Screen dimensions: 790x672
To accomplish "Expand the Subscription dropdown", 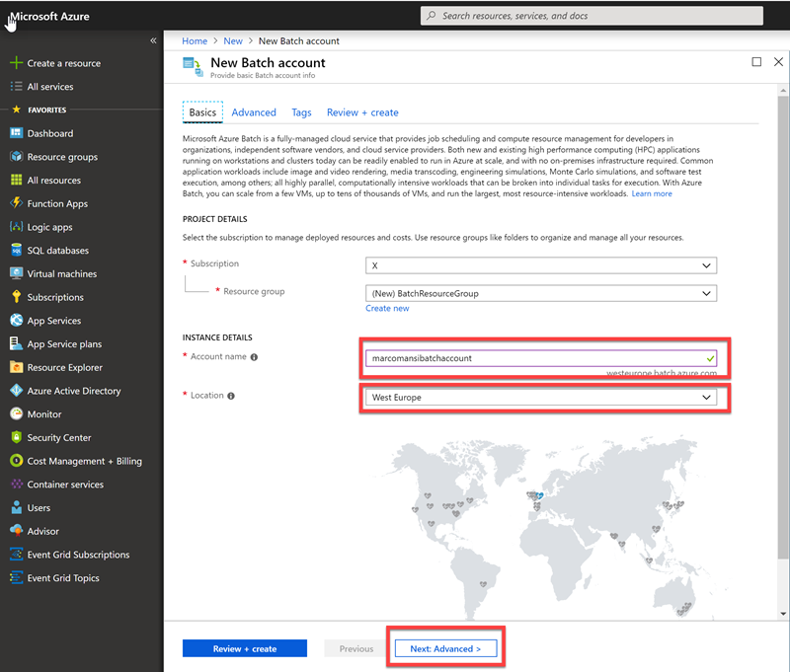I will [540, 265].
